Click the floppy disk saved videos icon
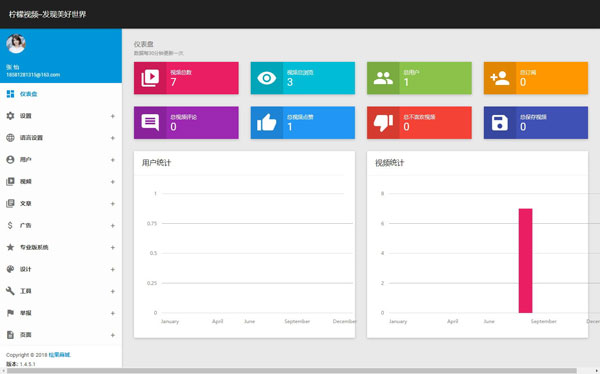This screenshot has height=374, width=600. [x=500, y=122]
